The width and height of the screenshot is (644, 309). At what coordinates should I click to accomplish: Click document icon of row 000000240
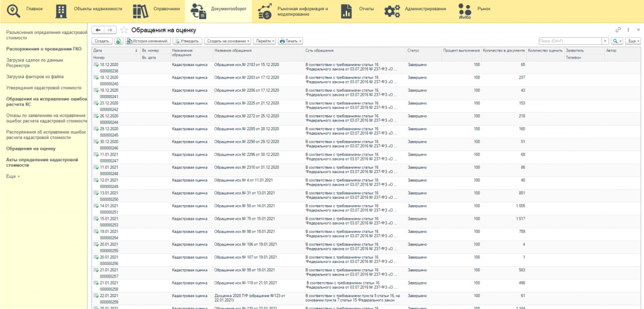click(x=96, y=77)
